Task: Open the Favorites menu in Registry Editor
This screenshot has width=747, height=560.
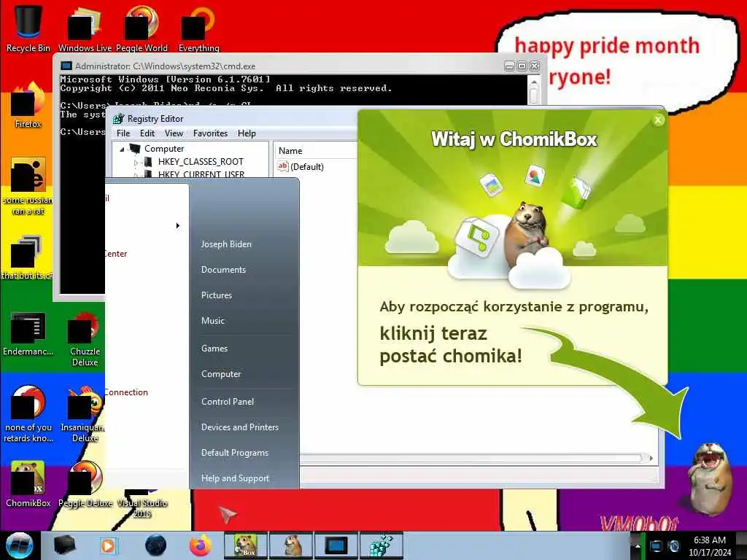Action: point(210,133)
